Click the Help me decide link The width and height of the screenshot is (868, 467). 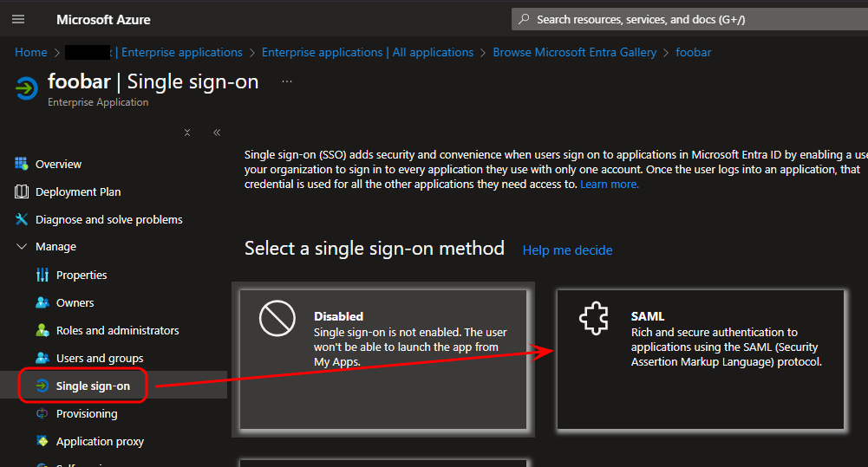[567, 250]
